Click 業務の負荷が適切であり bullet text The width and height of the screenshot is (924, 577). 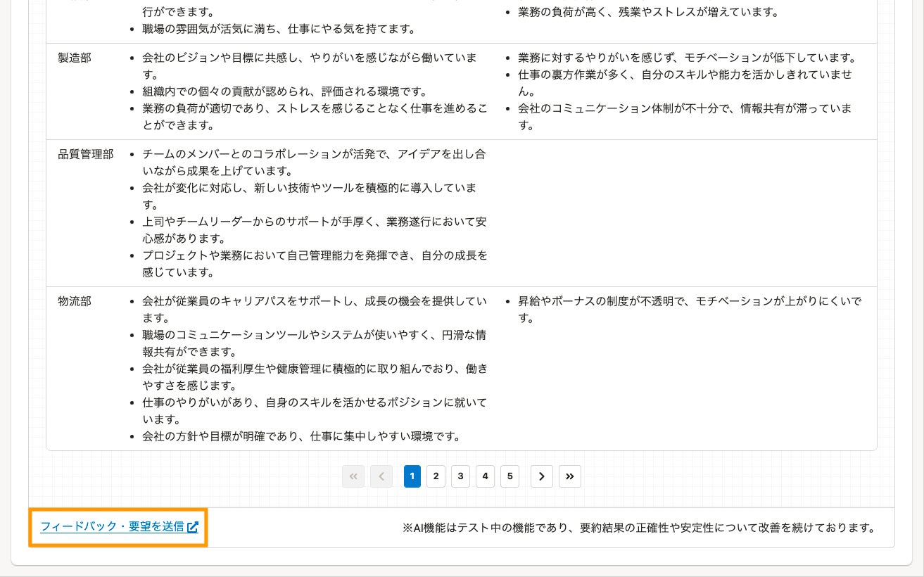(315, 117)
